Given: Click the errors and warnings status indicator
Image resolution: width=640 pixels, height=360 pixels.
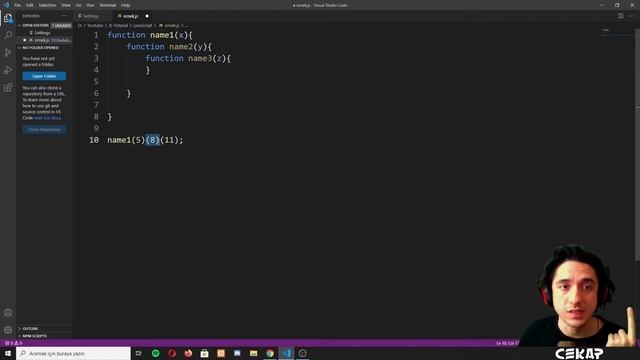Looking at the screenshot, I should [x=13, y=343].
